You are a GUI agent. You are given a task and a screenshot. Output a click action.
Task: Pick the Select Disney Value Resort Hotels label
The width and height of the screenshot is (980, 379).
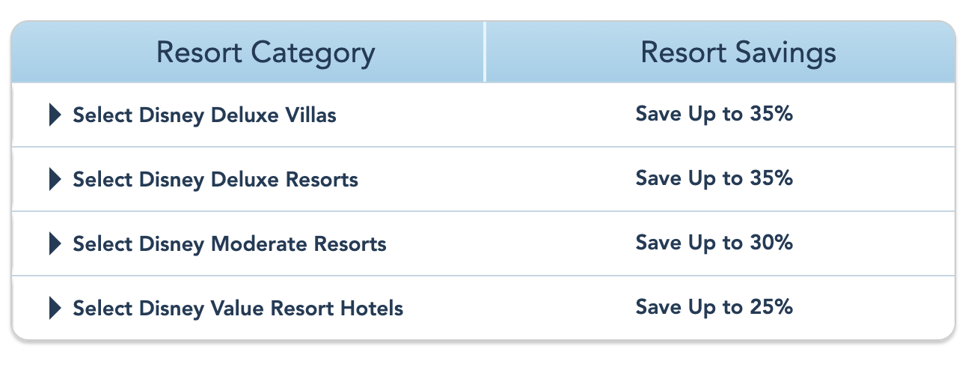click(x=238, y=308)
